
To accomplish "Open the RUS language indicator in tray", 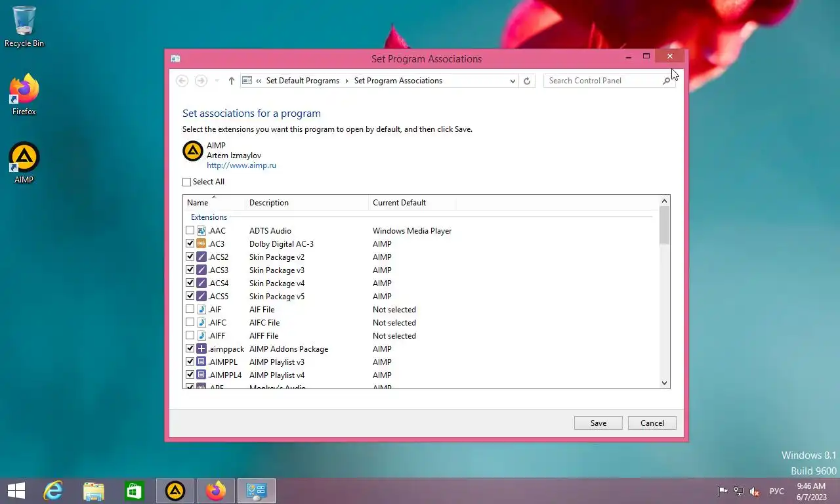I will [x=777, y=491].
